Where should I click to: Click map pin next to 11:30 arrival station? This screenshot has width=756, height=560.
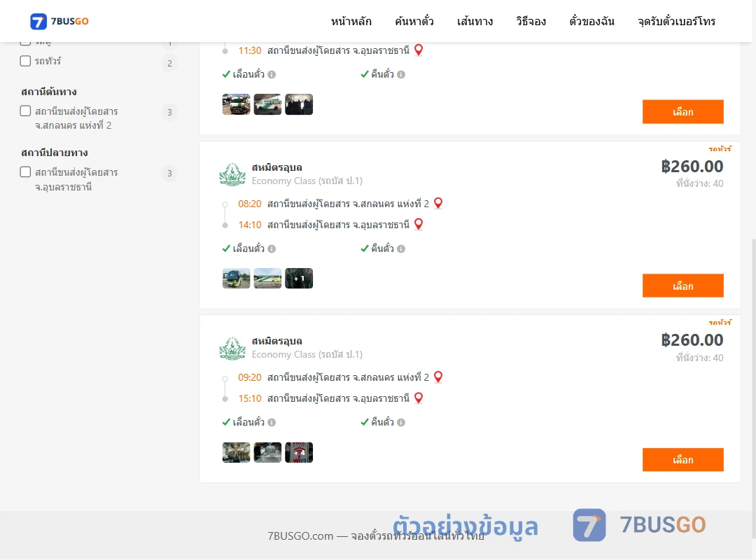pyautogui.click(x=419, y=50)
